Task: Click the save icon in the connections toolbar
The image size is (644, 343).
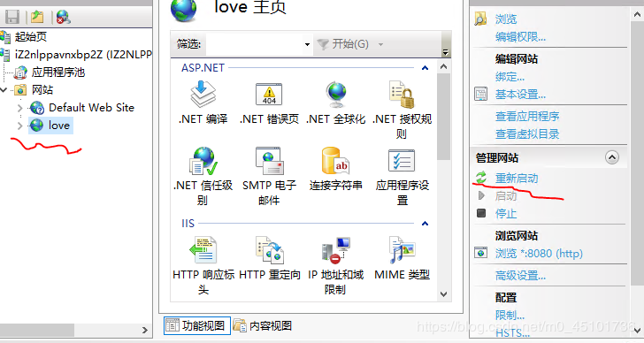Action: pyautogui.click(x=12, y=17)
